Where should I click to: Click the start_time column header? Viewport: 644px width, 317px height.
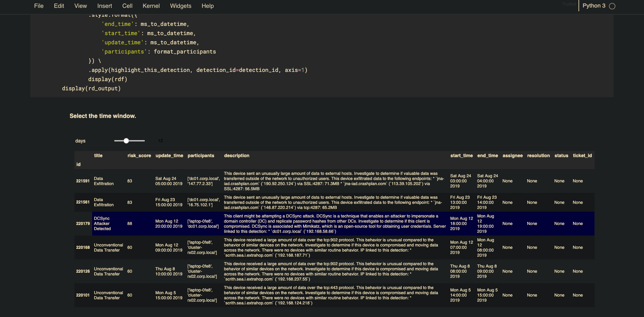(x=461, y=155)
